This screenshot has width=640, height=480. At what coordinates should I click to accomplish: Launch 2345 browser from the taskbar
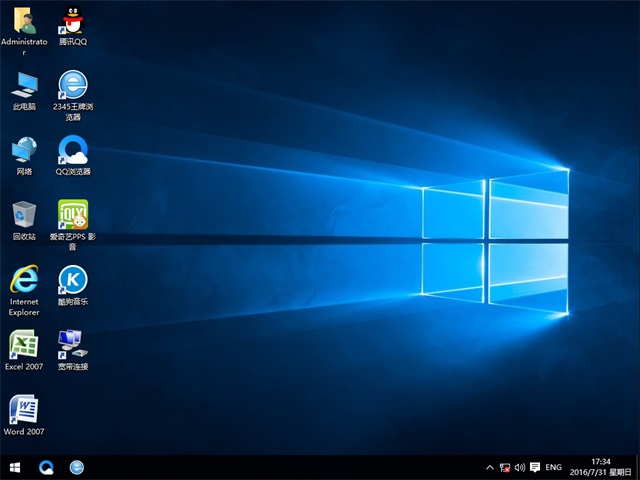click(x=76, y=467)
